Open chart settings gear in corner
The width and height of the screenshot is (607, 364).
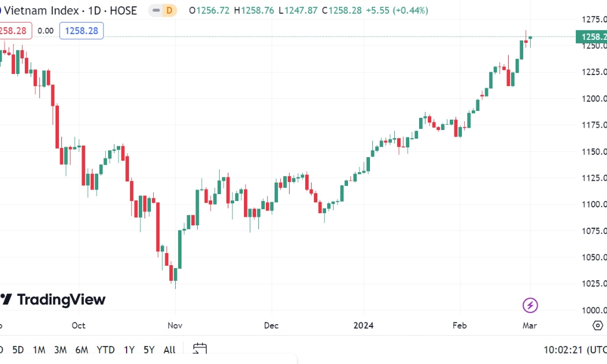[x=598, y=325]
